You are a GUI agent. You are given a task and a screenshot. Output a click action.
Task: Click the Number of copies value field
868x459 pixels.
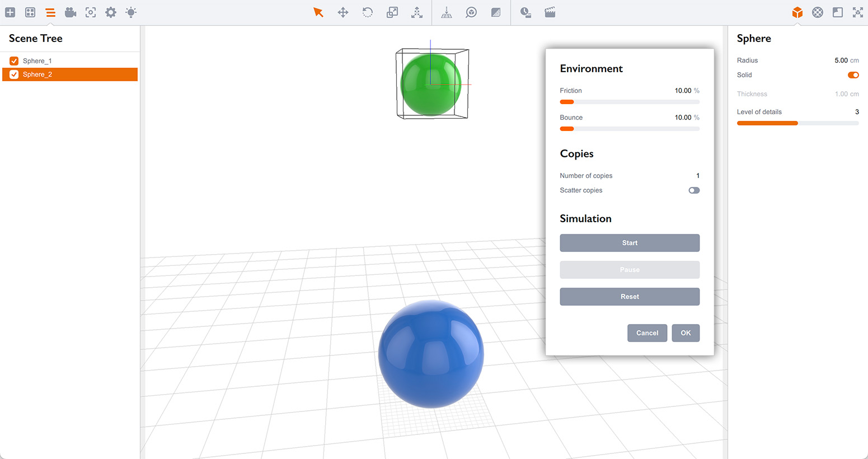697,175
